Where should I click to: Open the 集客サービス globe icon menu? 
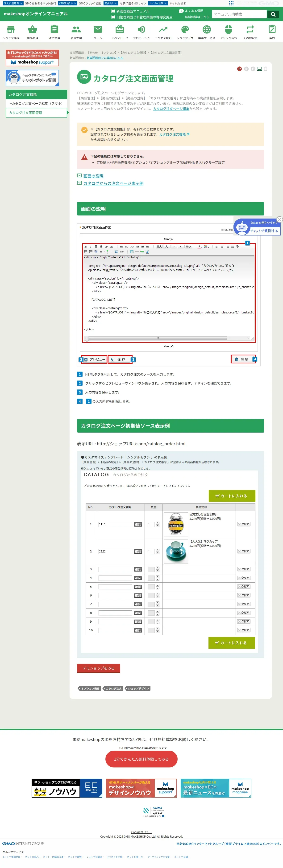207,32
